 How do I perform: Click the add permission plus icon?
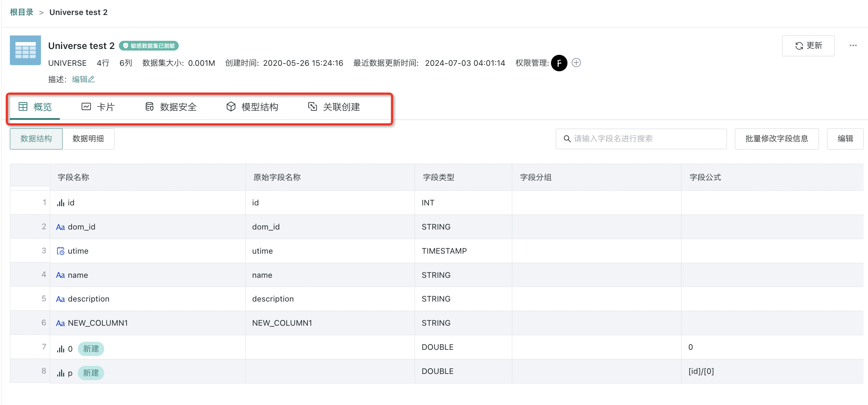[576, 63]
